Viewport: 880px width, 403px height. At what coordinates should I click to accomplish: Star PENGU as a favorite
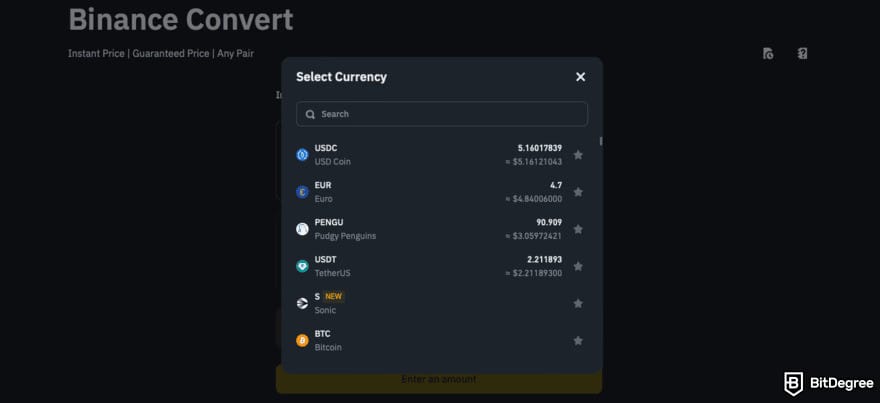578,229
